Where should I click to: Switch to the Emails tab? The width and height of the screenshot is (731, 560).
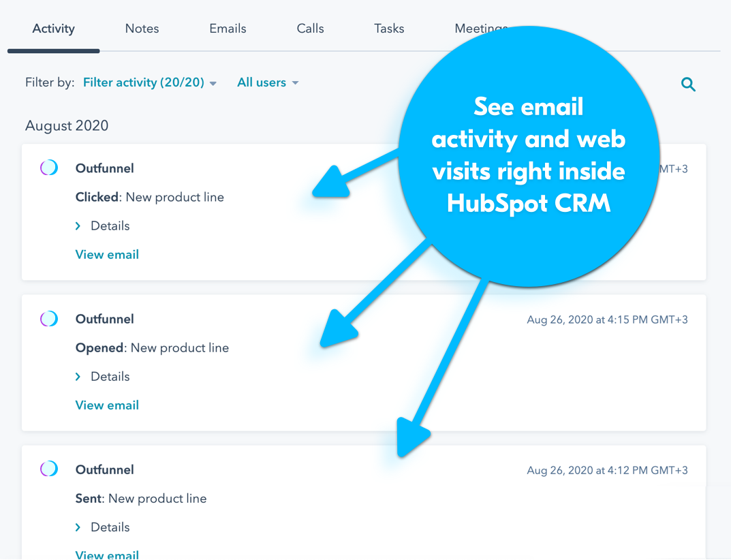(228, 29)
